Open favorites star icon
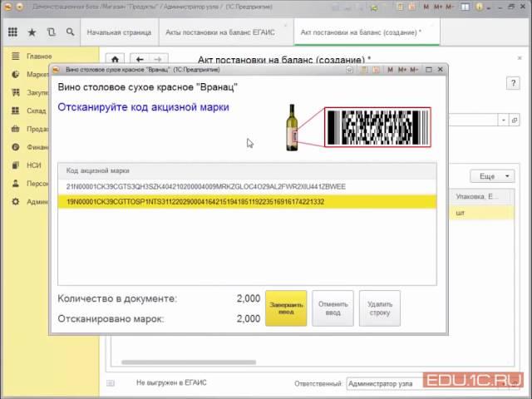Viewport: 532px width, 399px height. (x=32, y=32)
